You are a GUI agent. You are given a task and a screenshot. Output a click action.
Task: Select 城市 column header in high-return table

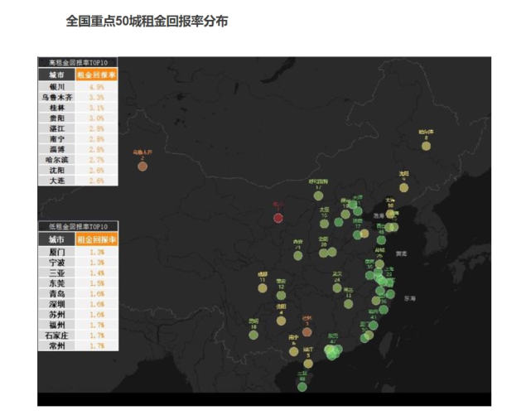pos(57,75)
